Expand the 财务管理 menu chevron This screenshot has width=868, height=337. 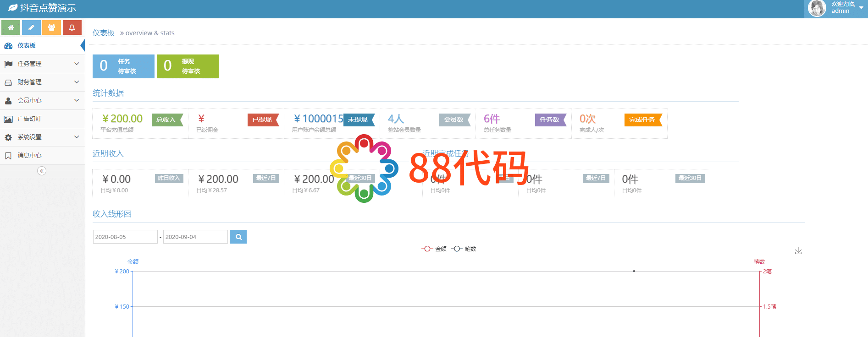point(77,82)
